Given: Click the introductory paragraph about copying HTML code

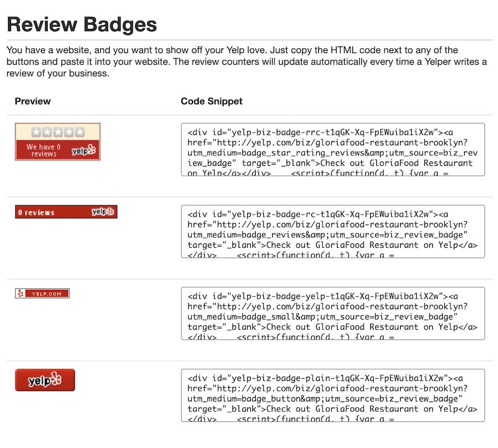Looking at the screenshot, I should pyautogui.click(x=243, y=62).
